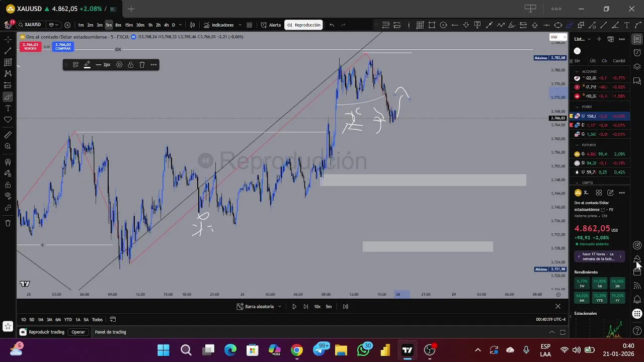Select the 15m timeframe

(129, 25)
